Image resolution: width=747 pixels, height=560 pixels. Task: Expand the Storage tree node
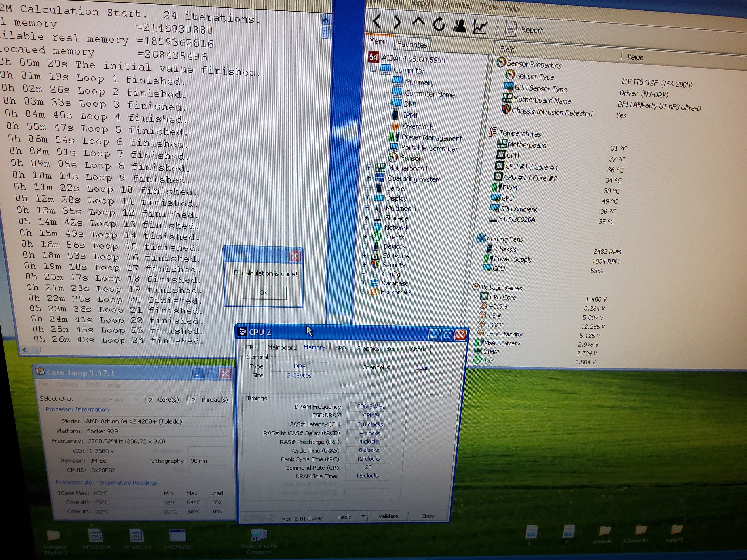pos(366,217)
